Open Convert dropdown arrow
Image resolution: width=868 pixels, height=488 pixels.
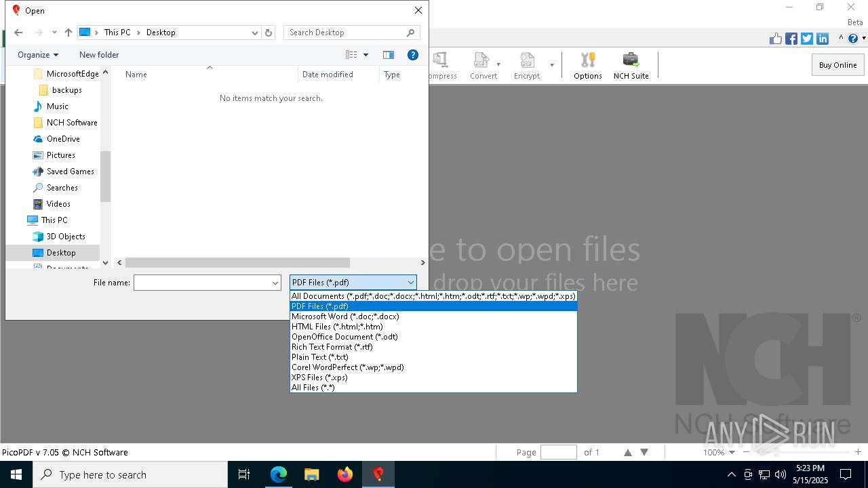pos(498,65)
